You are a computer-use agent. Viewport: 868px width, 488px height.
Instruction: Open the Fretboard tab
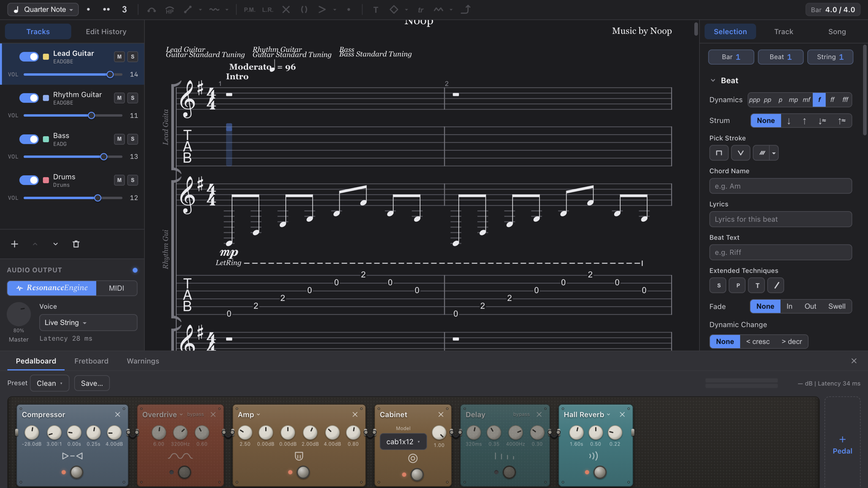91,361
